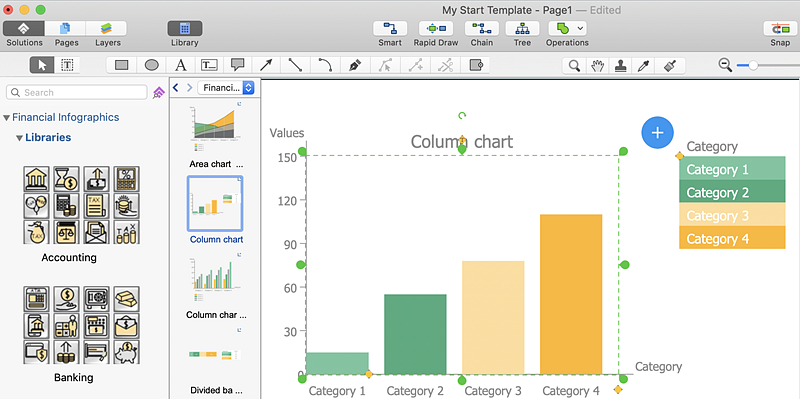Screen dimensions: 800x399
Task: Select the text selection tool
Action: click(x=67, y=65)
